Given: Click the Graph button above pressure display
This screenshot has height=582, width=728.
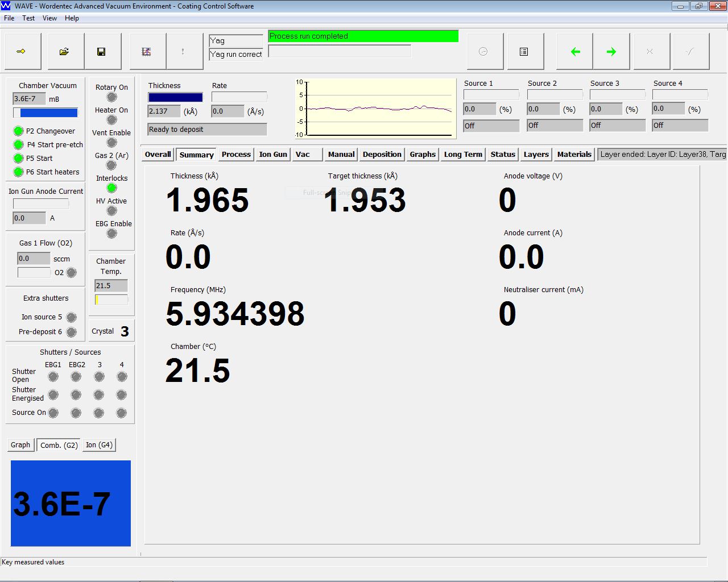Looking at the screenshot, I should coord(20,445).
